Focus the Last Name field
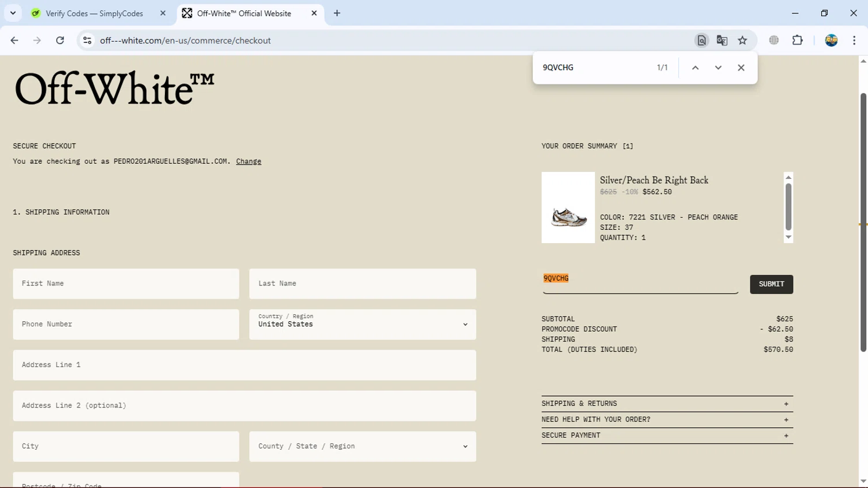Image resolution: width=868 pixels, height=488 pixels. tap(363, 284)
